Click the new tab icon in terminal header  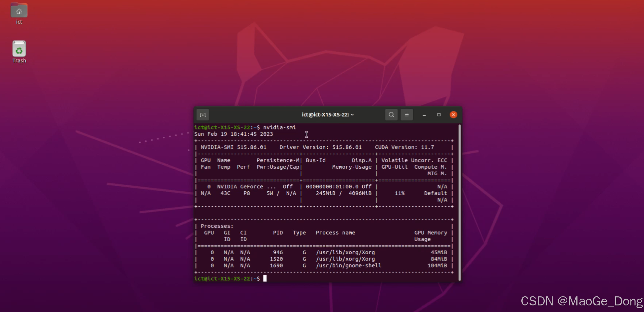point(203,115)
